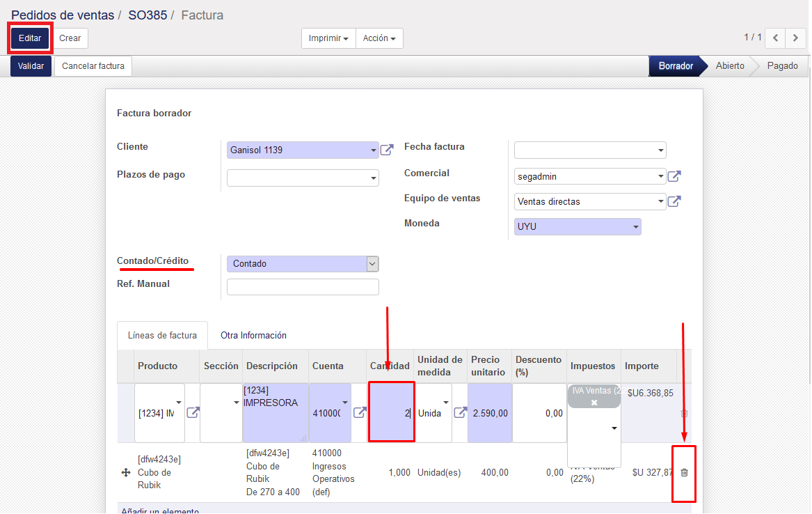Screen dimensions: 812x514
Task: Focus the Precio unitario 2.590,00 field
Action: (x=490, y=413)
